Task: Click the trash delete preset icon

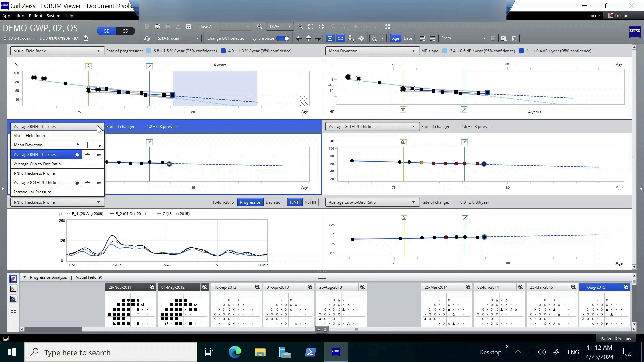Action: click(x=514, y=38)
